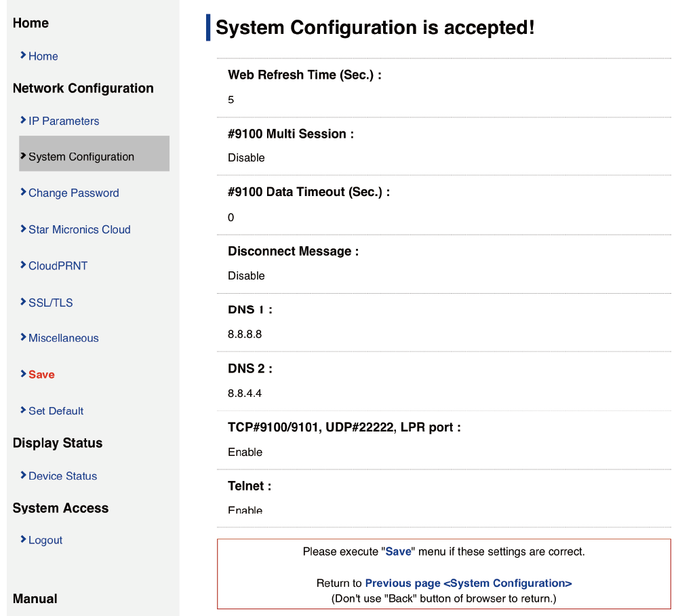Open the Home link in sidebar
The image size is (678, 616).
point(43,56)
